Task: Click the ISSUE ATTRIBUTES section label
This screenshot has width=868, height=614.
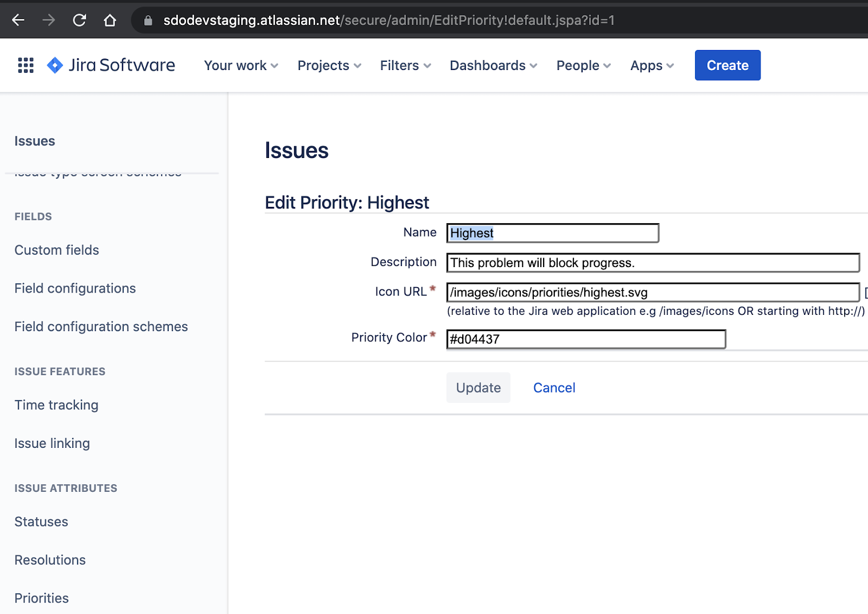Action: [66, 489]
